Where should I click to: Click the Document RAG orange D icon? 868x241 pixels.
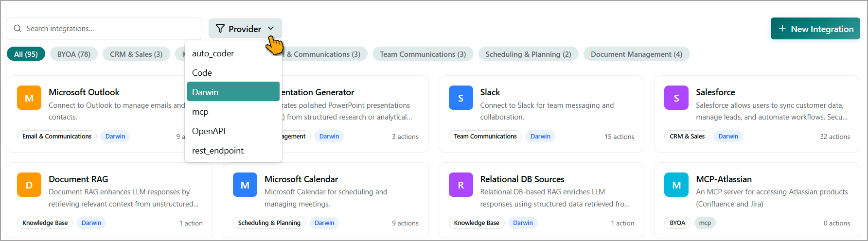29,185
